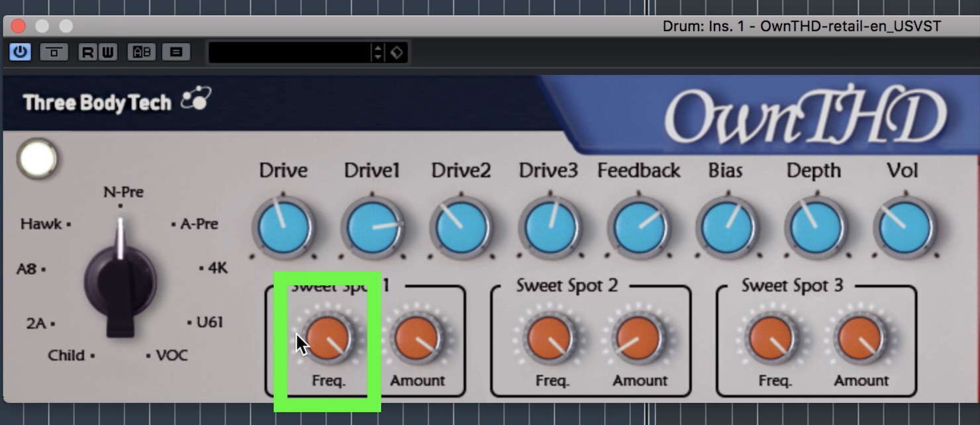This screenshot has height=425, width=980.
Task: Adjust the Feedback knob
Action: coord(638,227)
